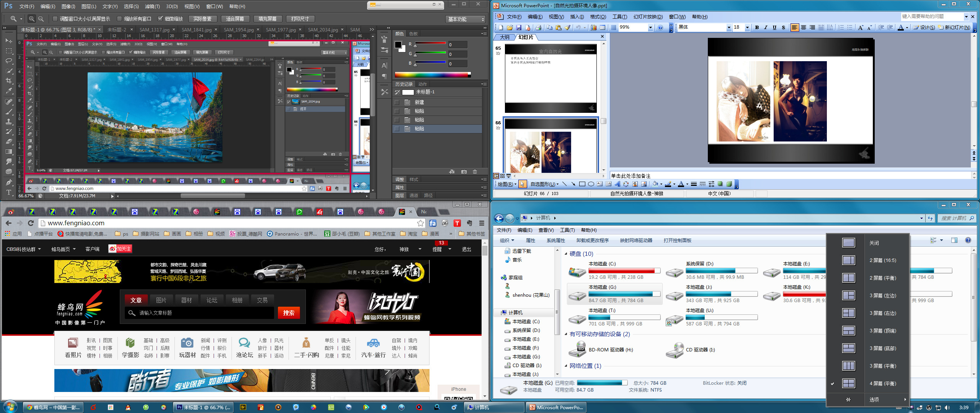Select the Rectangular Marquee tool in Photoshop
Screen dimensions: 980x413
[x=8, y=50]
